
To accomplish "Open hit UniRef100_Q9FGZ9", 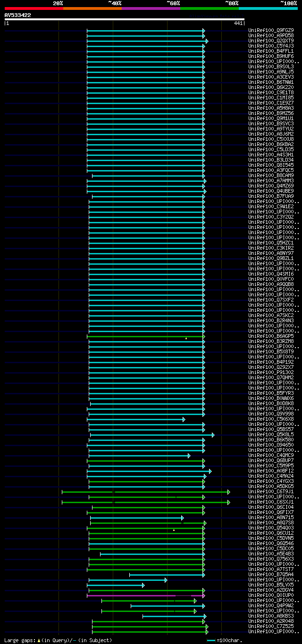I will coord(271,30).
